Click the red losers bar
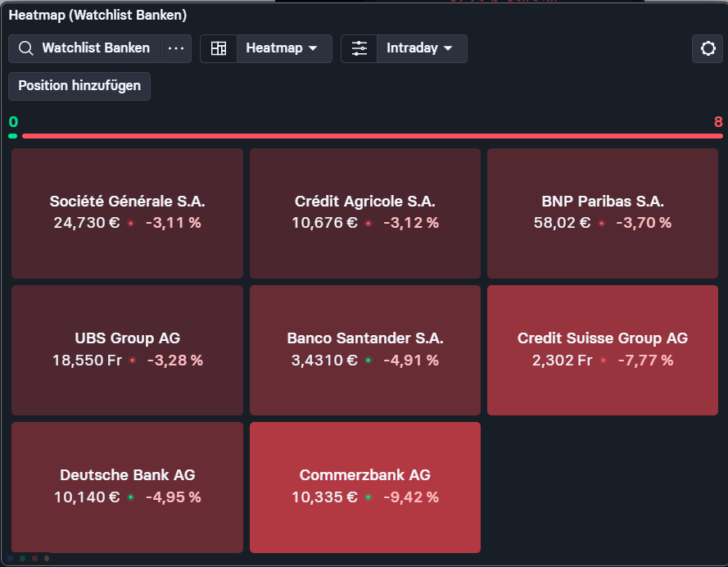 point(373,136)
